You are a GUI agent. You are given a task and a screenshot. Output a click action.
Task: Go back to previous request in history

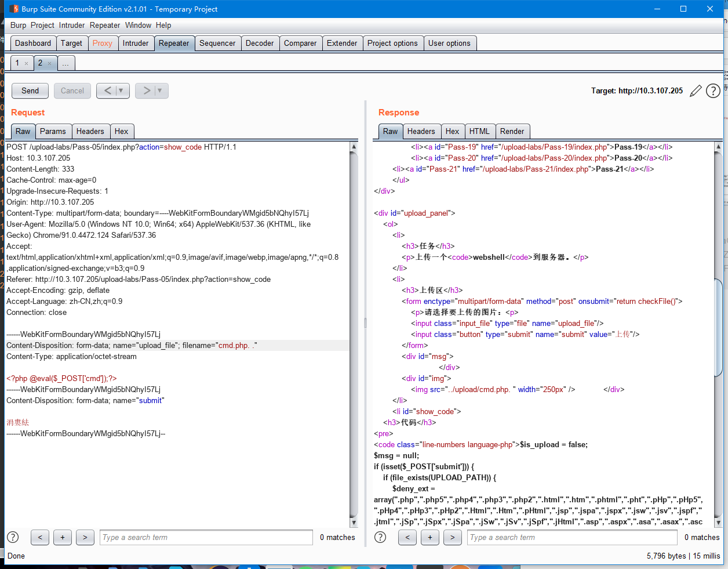108,90
